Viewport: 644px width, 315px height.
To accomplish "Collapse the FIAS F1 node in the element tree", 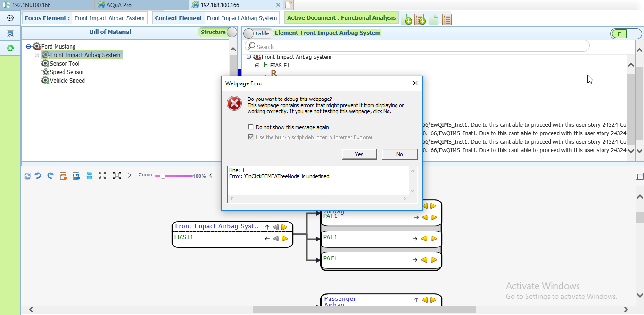I will click(x=257, y=66).
